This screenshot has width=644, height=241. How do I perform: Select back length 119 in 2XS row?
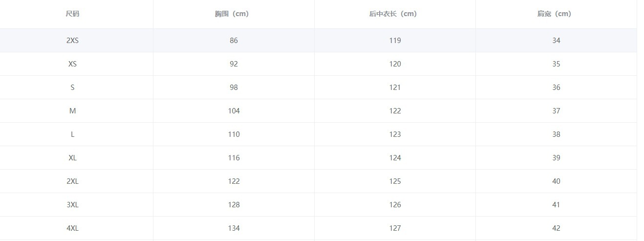pos(395,41)
